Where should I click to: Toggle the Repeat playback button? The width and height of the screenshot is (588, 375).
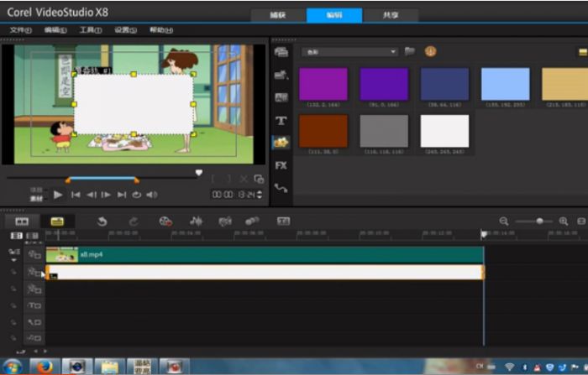pyautogui.click(x=136, y=195)
